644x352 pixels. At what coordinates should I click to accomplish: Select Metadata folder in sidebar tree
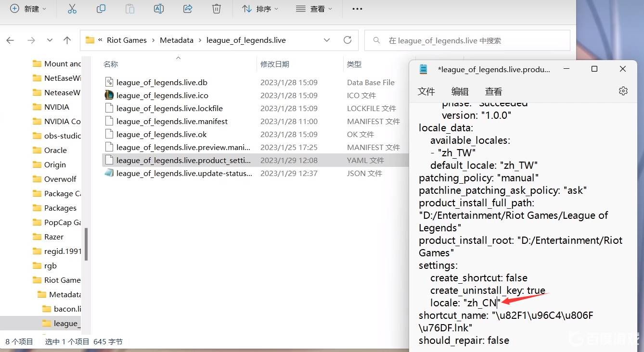coord(59,294)
